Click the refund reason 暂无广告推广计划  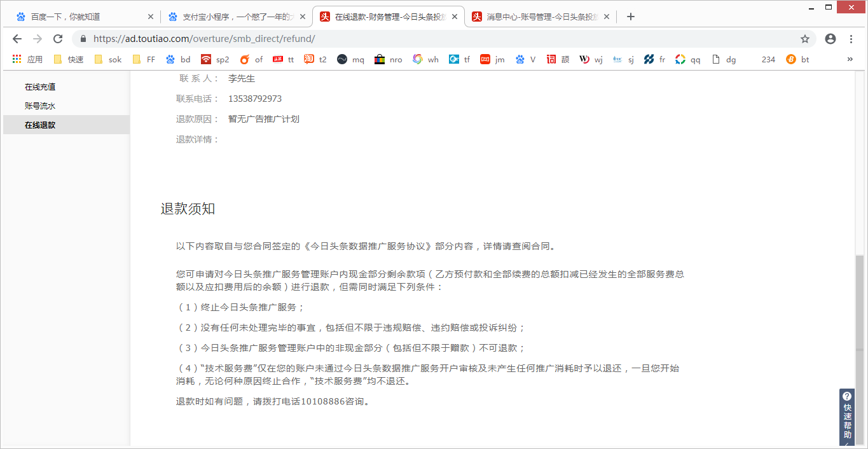pyautogui.click(x=264, y=119)
